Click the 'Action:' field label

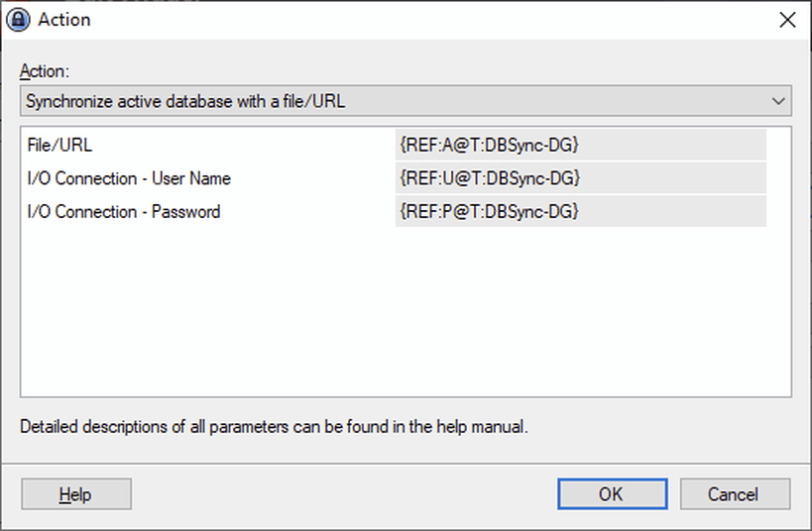coord(45,71)
